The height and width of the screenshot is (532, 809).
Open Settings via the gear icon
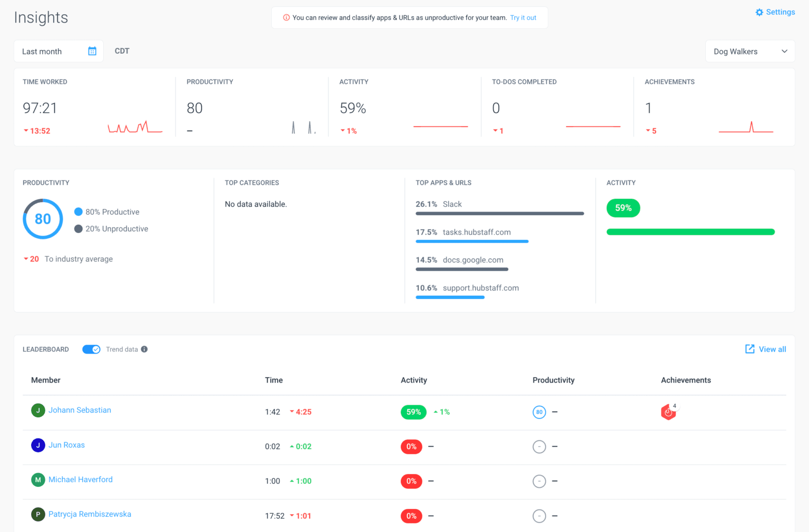click(759, 12)
